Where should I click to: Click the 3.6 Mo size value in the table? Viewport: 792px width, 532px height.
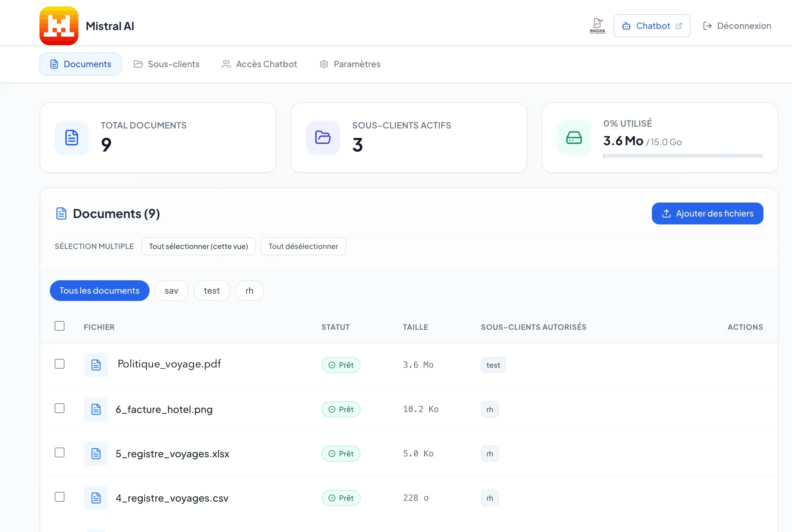pos(418,365)
